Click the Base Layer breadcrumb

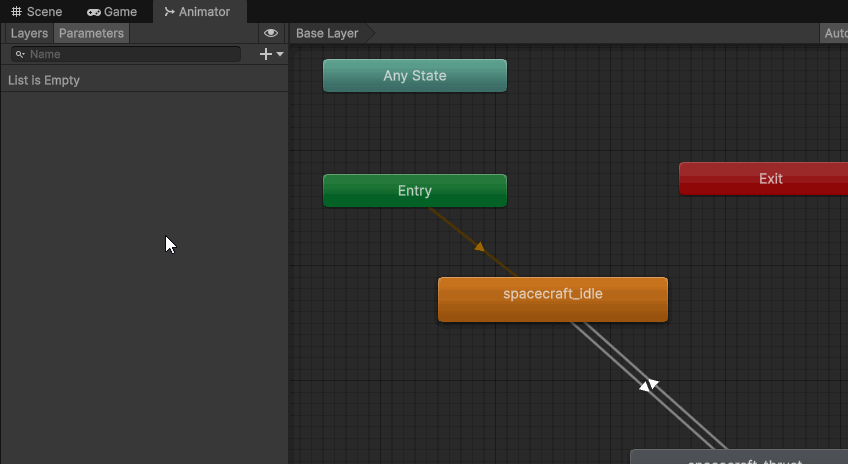click(327, 33)
